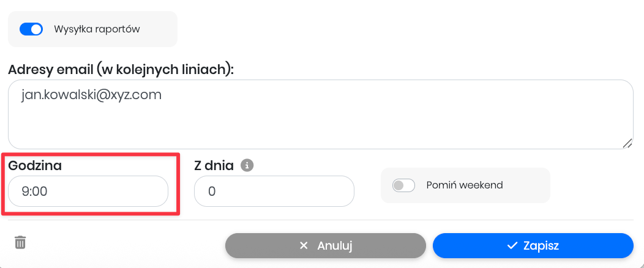Click the Adresy email heading label

[121, 69]
